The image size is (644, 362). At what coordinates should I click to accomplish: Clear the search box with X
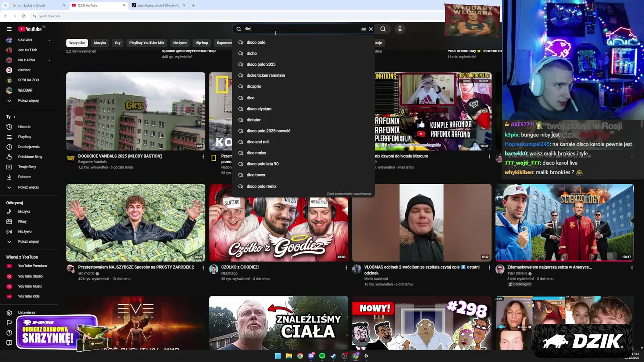pyautogui.click(x=371, y=29)
